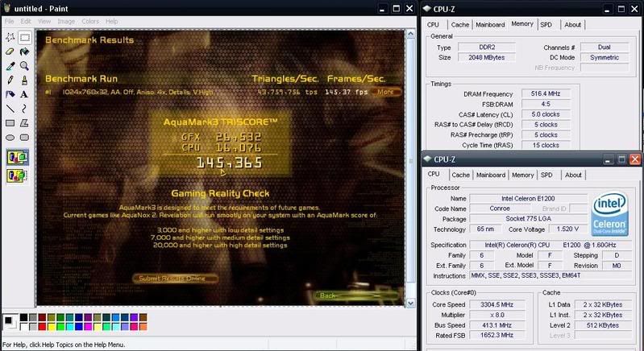Screen dimensions: 644x351
Task: Choose the Line tool
Action: point(10,109)
